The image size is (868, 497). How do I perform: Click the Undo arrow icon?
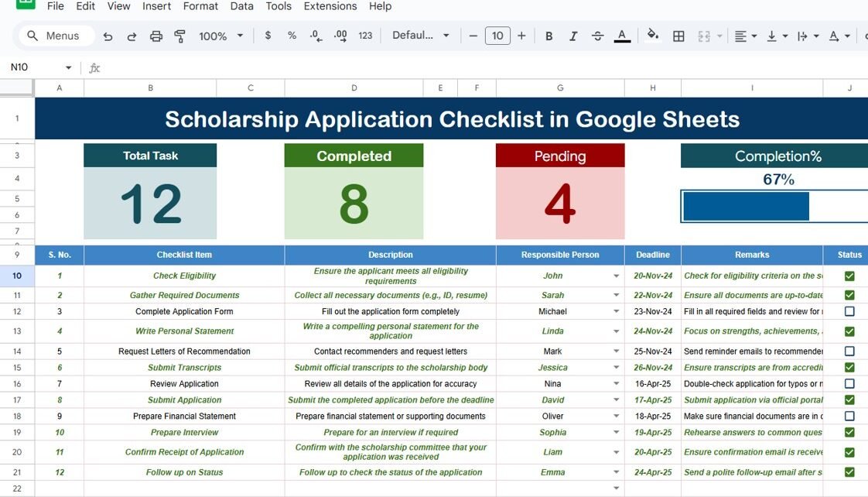point(108,36)
